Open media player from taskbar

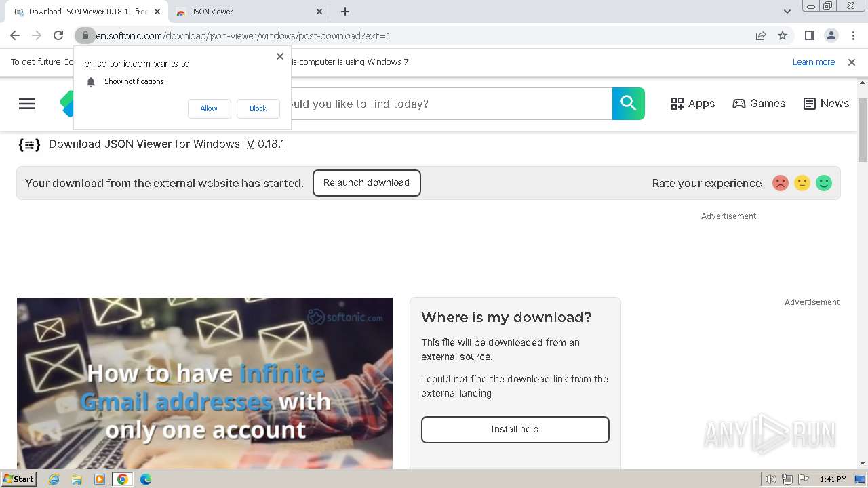100,479
